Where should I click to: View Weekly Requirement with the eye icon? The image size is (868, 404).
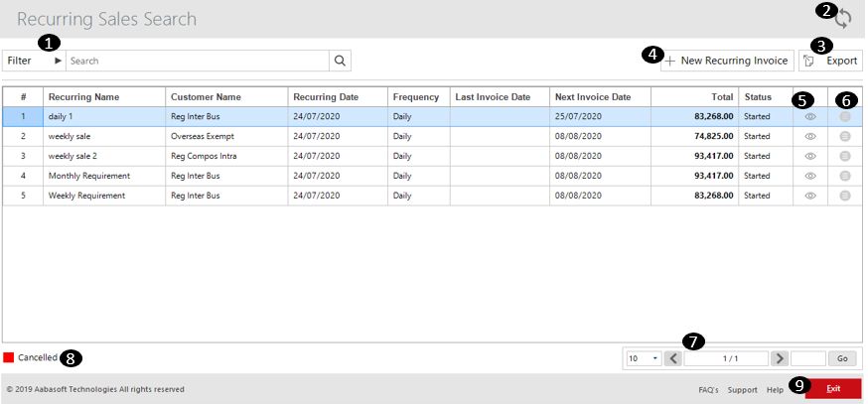coord(810,196)
